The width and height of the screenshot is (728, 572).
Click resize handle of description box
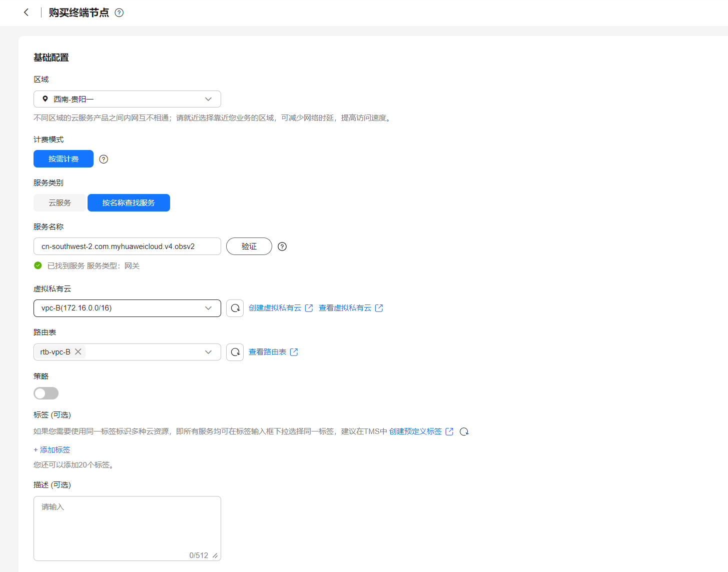[215, 555]
